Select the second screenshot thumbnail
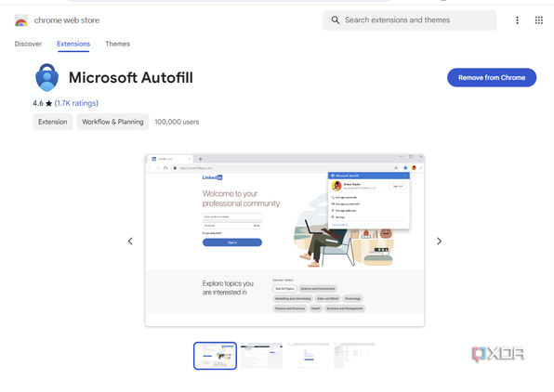 [x=261, y=356]
